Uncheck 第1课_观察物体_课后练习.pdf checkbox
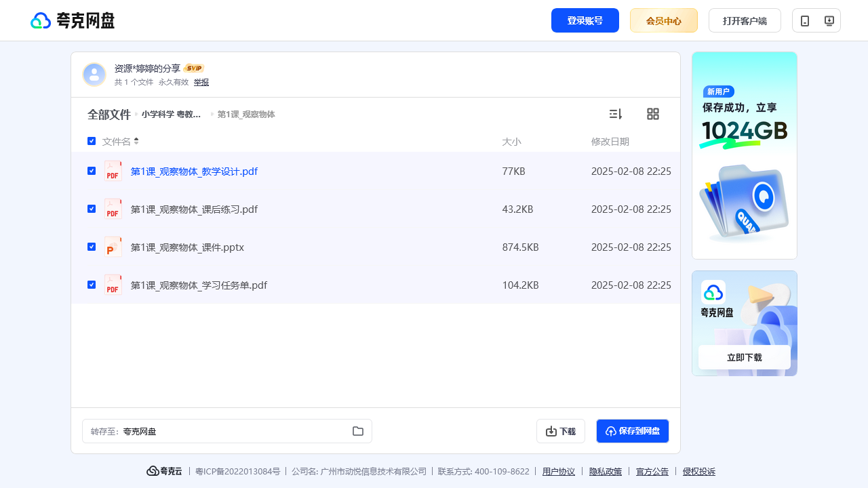Screen dimensions: 868x488 click(92, 209)
